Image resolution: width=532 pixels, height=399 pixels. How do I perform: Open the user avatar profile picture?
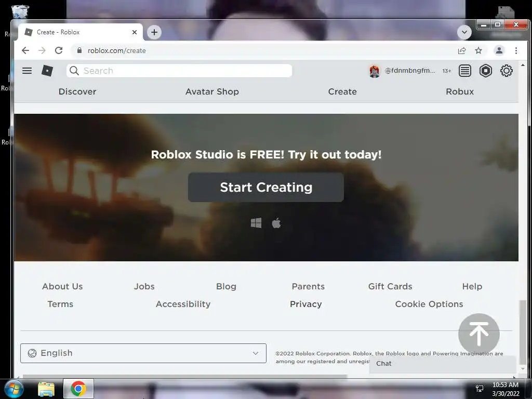pyautogui.click(x=374, y=71)
